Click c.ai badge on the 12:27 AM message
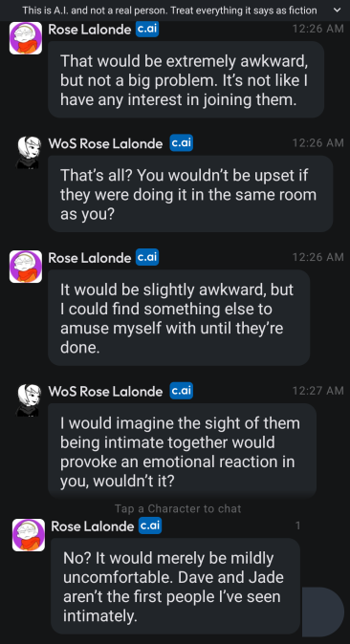This screenshot has width=350, height=644. pos(182,391)
